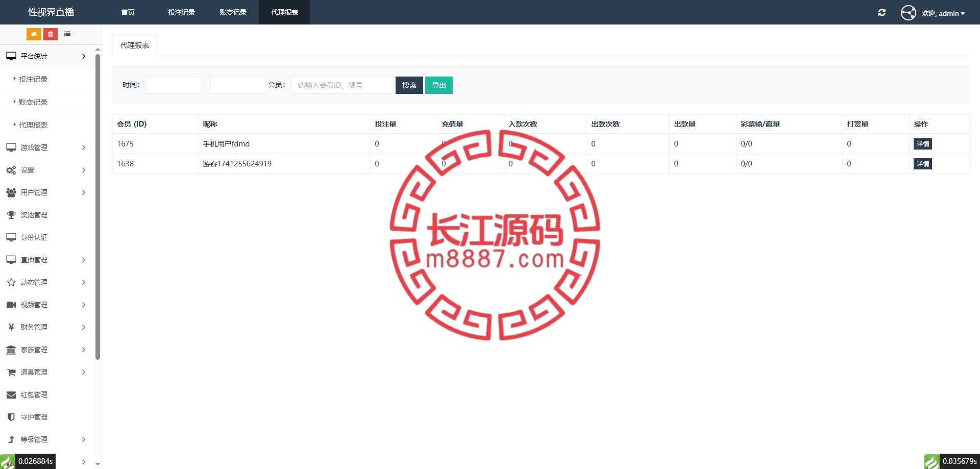Click the 平台统计 monitor icon
The width and height of the screenshot is (980, 469).
(x=11, y=56)
